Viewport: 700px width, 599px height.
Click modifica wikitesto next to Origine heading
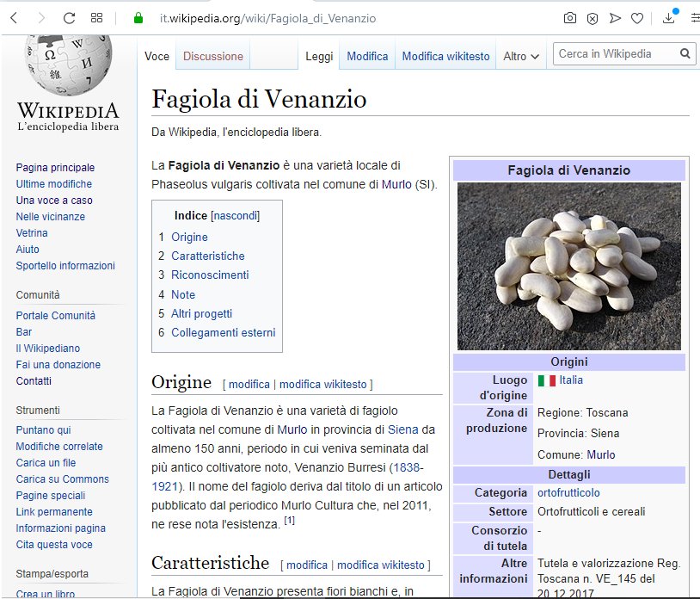click(322, 384)
